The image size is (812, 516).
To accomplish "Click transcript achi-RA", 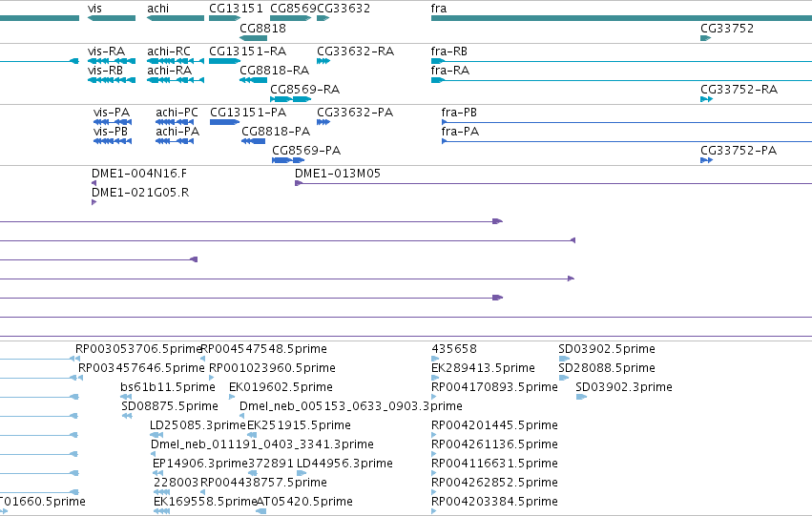I will 175,80.
